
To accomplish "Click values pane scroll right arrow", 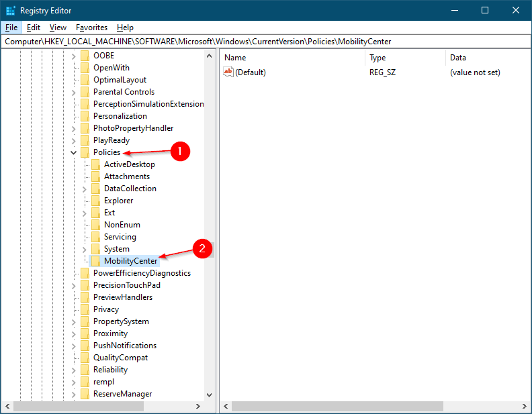I will 525,406.
